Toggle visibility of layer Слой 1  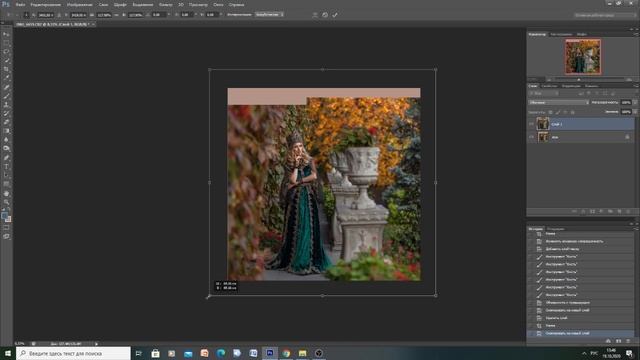coord(531,124)
